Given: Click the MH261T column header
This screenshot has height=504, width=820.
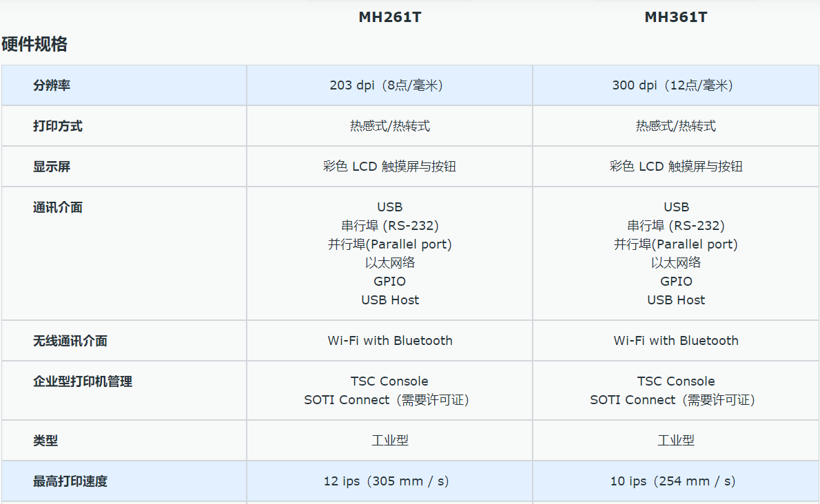Looking at the screenshot, I should (389, 17).
